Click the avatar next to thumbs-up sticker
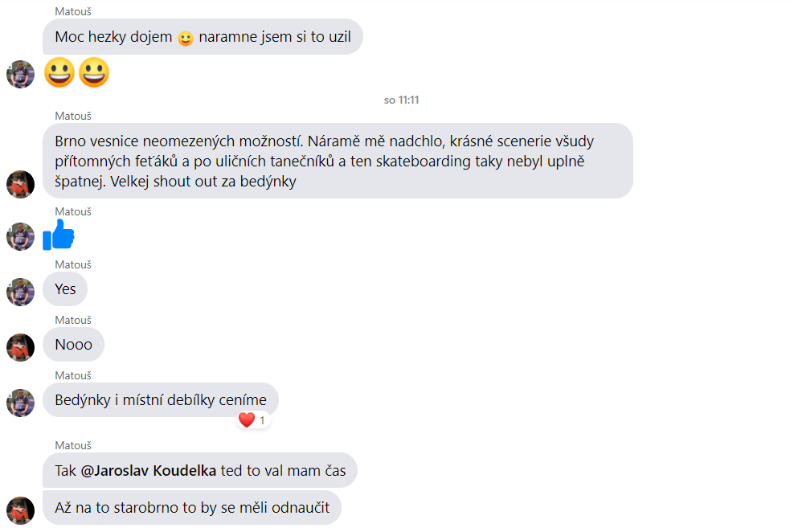Image resolution: width=794 pixels, height=532 pixels. click(20, 236)
